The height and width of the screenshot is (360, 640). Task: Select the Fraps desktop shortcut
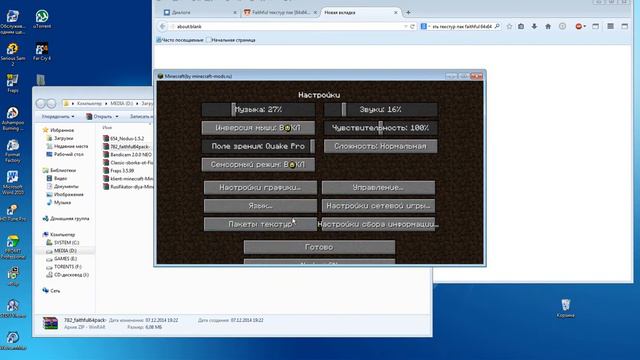point(13,83)
